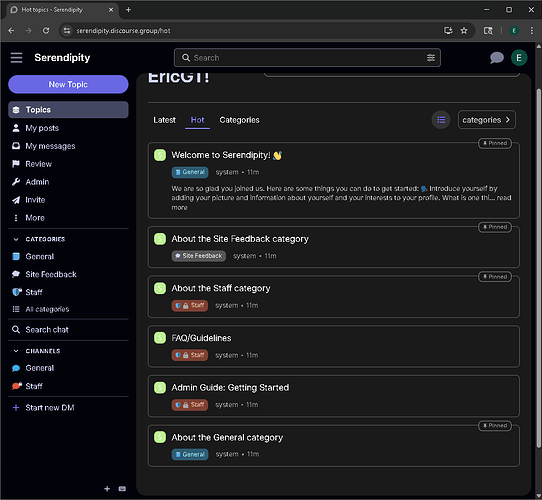Open search filter options icon
Image resolution: width=542 pixels, height=500 pixels.
[x=431, y=58]
